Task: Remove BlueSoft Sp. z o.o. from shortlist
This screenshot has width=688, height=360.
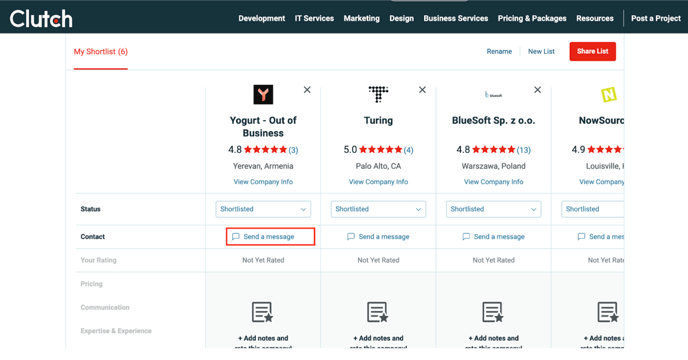Action: click(538, 90)
